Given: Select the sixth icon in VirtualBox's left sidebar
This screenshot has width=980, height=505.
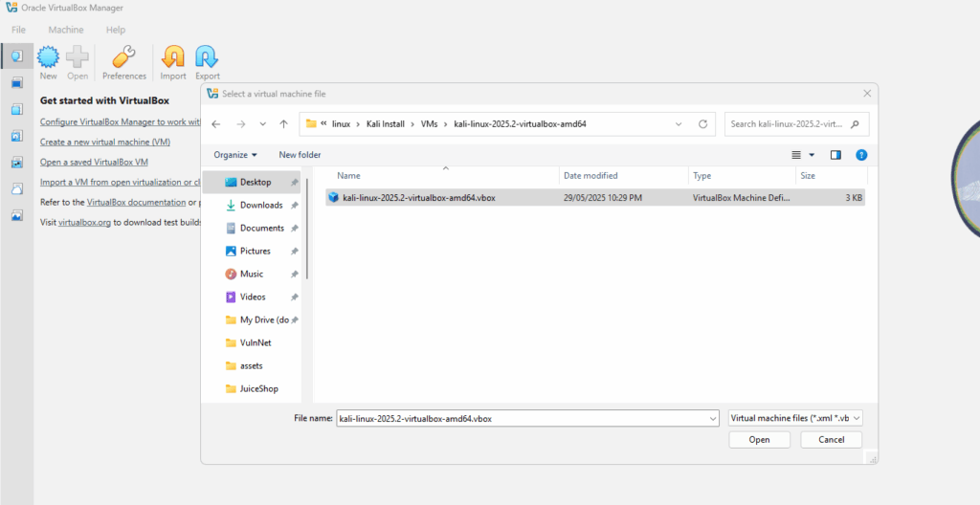Looking at the screenshot, I should coord(17,188).
